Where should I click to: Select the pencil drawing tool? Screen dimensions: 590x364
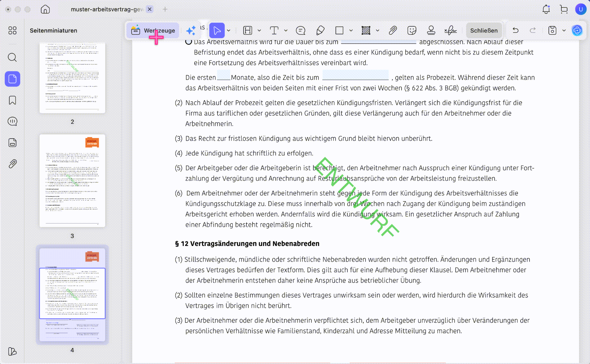click(320, 31)
